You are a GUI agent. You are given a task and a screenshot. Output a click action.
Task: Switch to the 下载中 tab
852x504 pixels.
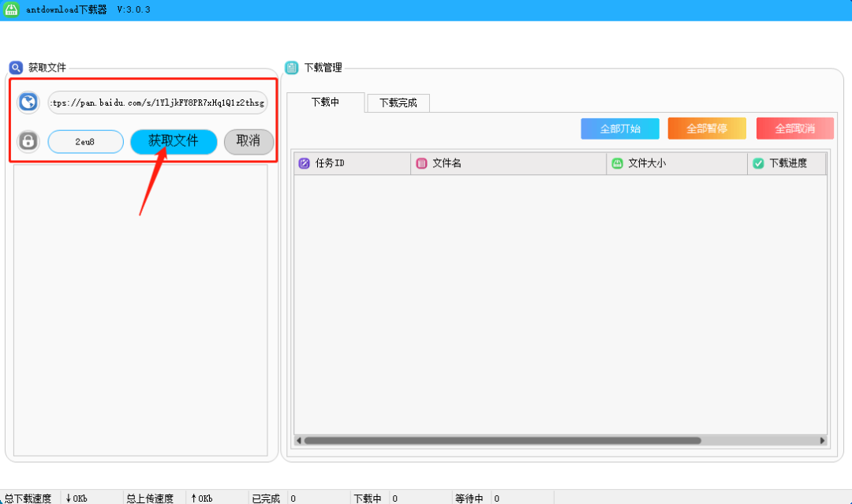pos(325,103)
